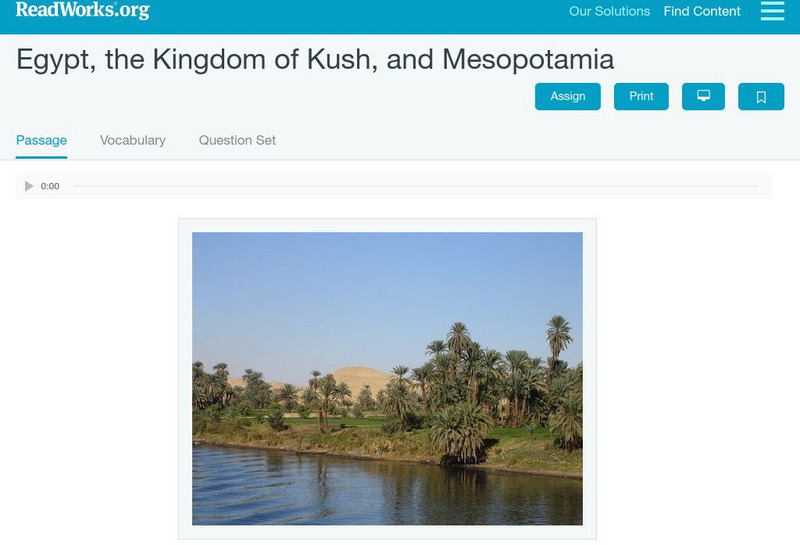Screen dimensions: 800x545
Task: Select the Passage tab
Action: pos(41,140)
